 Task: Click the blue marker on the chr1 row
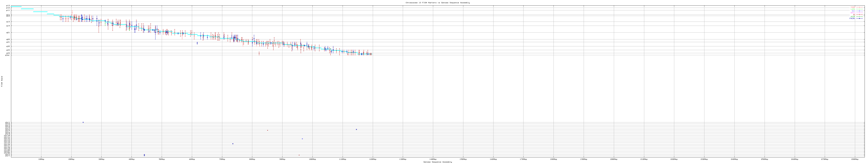click(x=83, y=122)
